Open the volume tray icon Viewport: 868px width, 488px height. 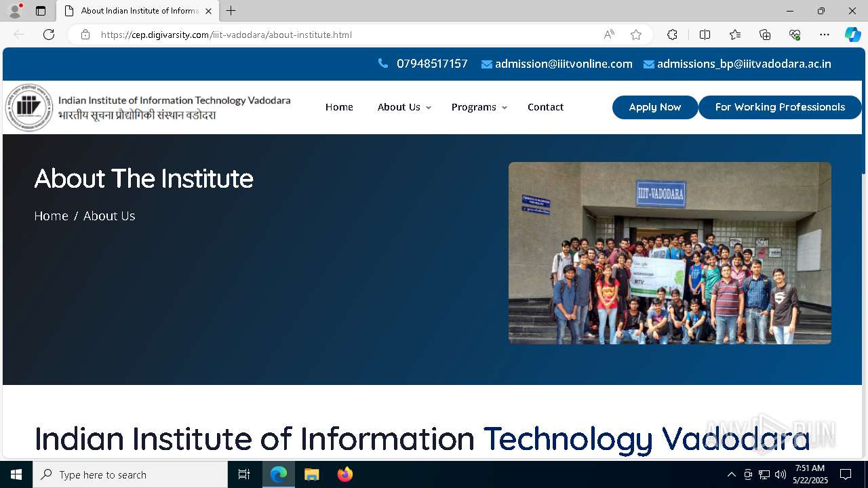coord(781,474)
